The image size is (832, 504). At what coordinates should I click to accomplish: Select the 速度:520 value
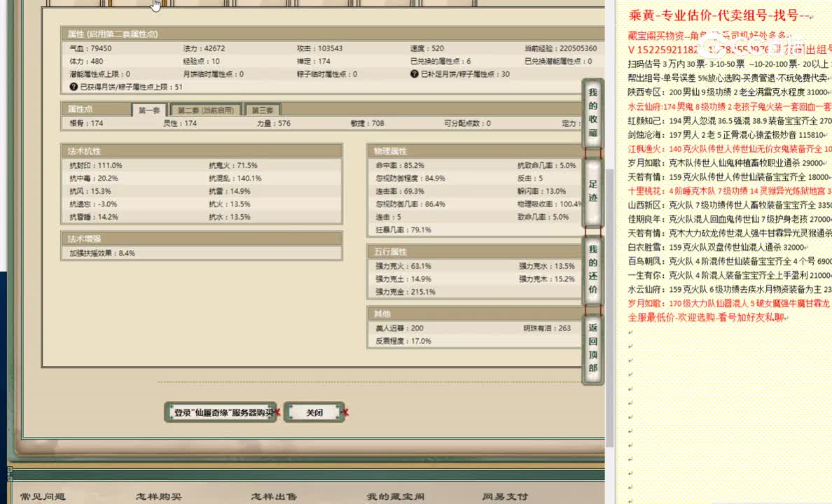pyautogui.click(x=427, y=48)
